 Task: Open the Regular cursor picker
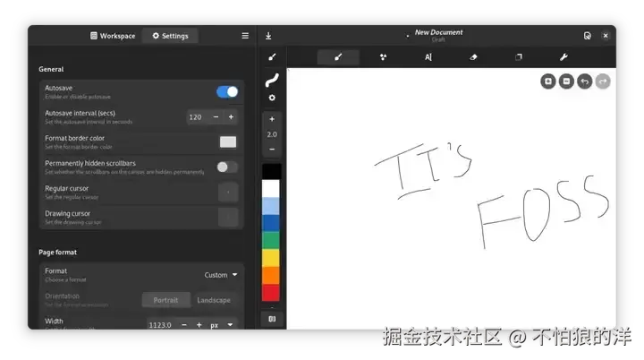(x=228, y=193)
